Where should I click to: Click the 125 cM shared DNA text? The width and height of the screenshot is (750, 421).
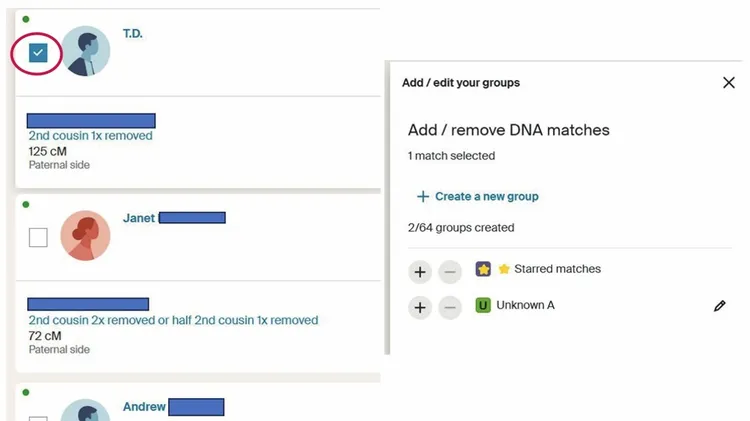click(x=47, y=152)
